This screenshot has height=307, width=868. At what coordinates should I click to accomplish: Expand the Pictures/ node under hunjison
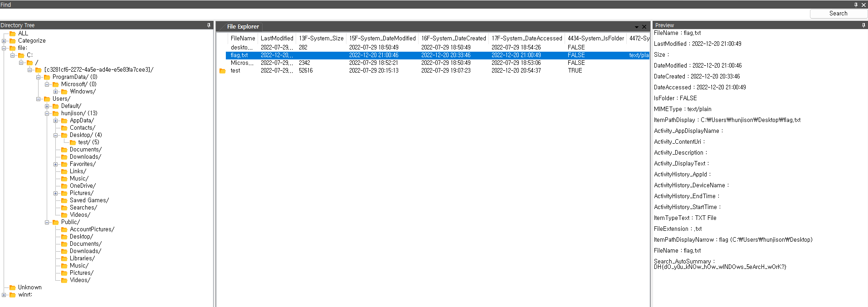pyautogui.click(x=56, y=193)
